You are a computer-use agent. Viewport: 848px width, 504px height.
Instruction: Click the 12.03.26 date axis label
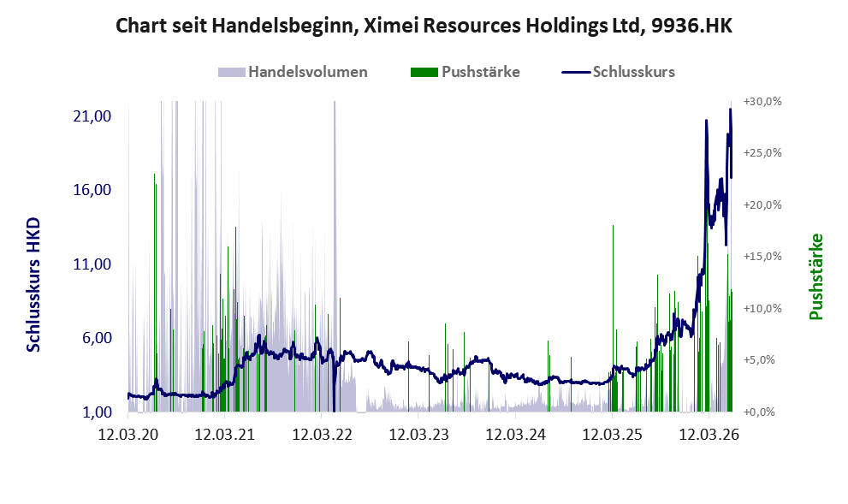709,435
